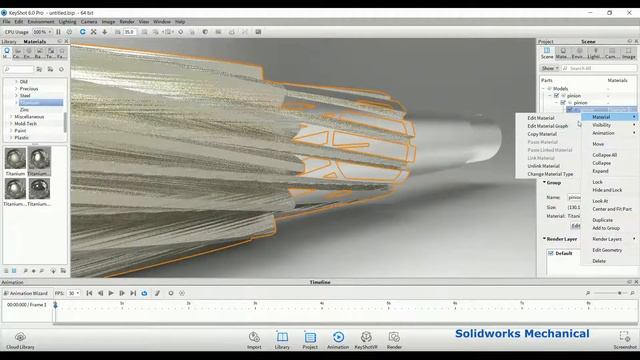Open KeyShotVR from bottom bar
The height and width of the screenshot is (360, 640).
click(x=366, y=340)
